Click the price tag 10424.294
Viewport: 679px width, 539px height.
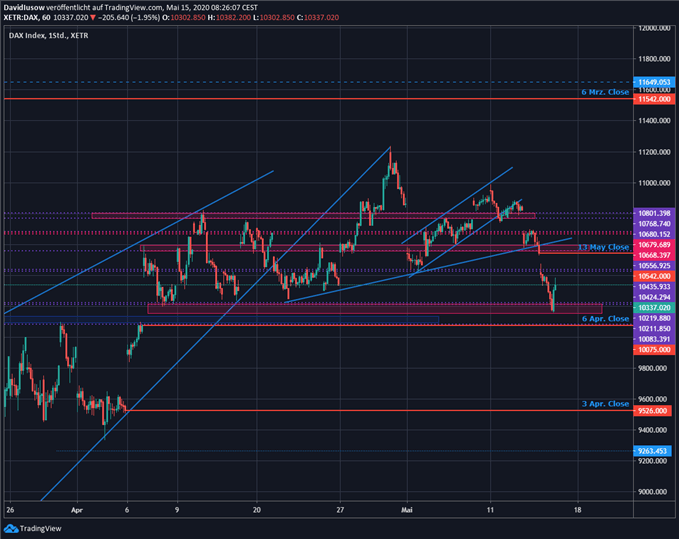click(x=653, y=297)
